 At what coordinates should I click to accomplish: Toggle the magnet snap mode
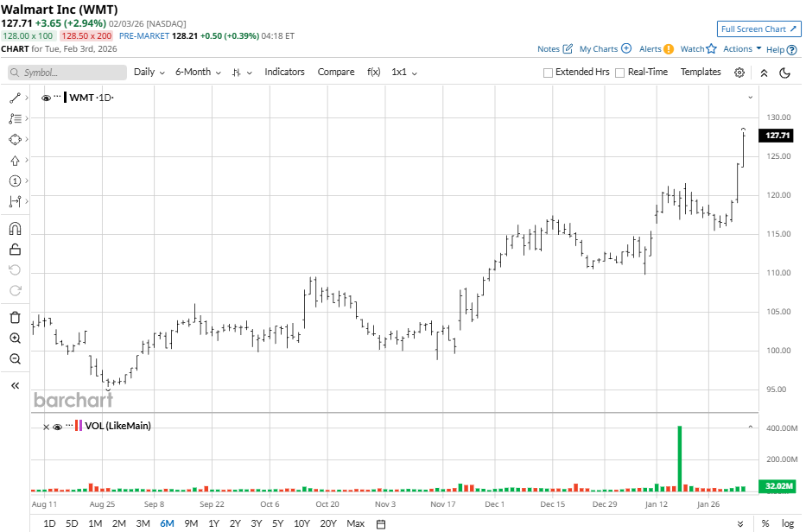pyautogui.click(x=15, y=229)
